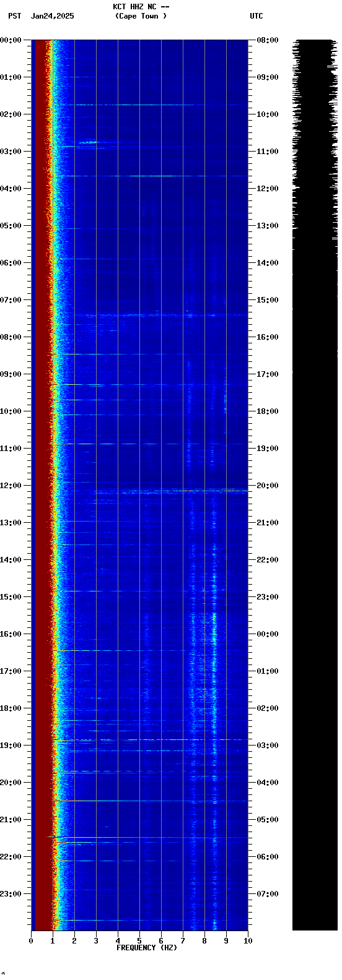Click the PST time label '03:00'
The height and width of the screenshot is (980, 342).
click(x=11, y=152)
